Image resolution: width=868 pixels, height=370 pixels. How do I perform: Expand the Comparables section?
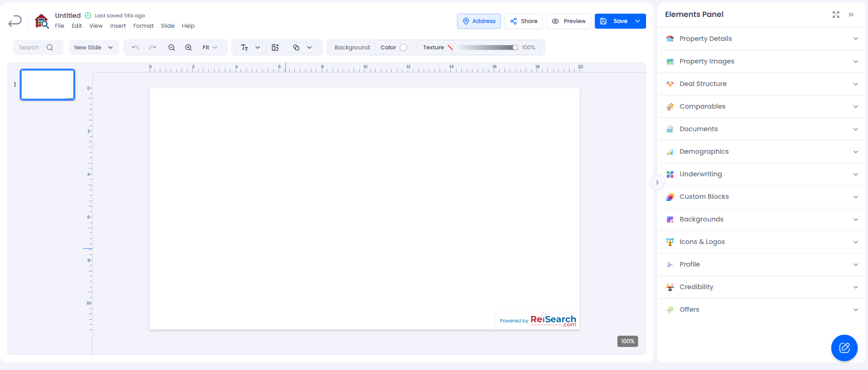761,106
